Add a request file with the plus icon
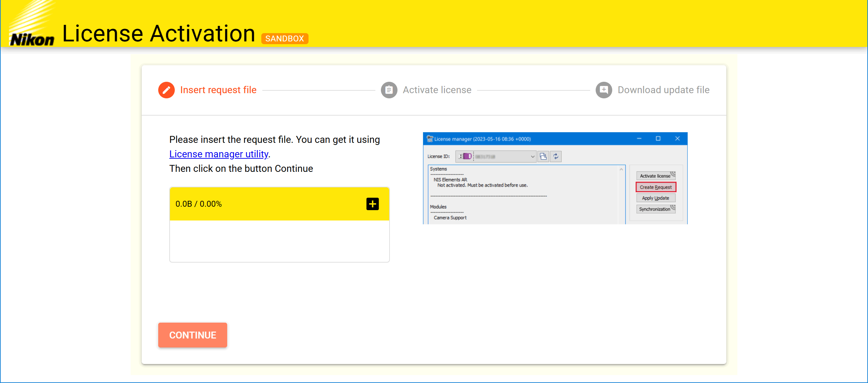This screenshot has height=383, width=868. pos(372,204)
